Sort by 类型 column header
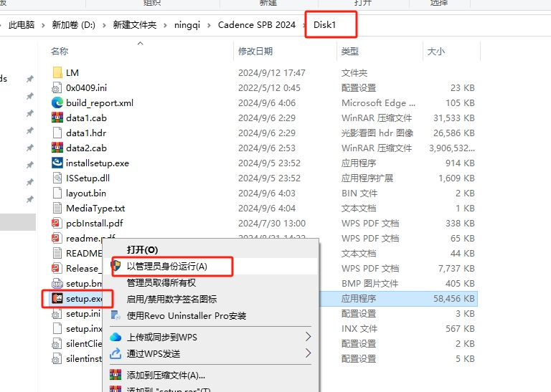The width and height of the screenshot is (551, 392). (x=350, y=51)
